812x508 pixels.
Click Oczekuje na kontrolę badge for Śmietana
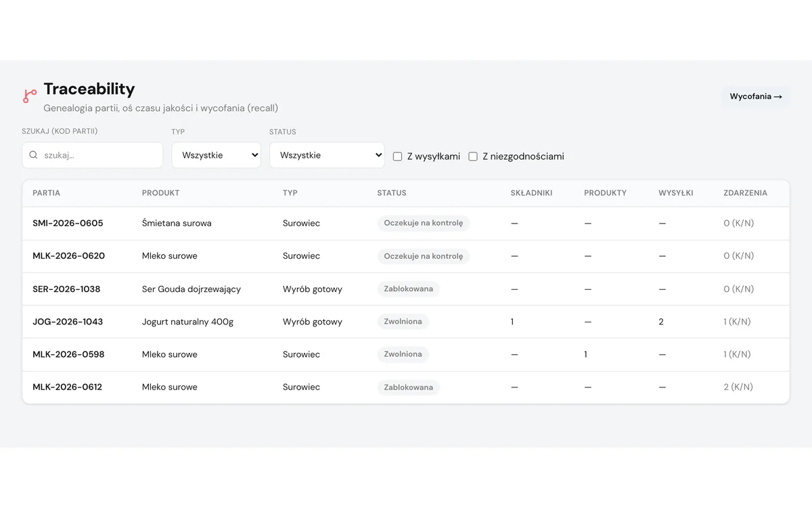pyautogui.click(x=424, y=223)
